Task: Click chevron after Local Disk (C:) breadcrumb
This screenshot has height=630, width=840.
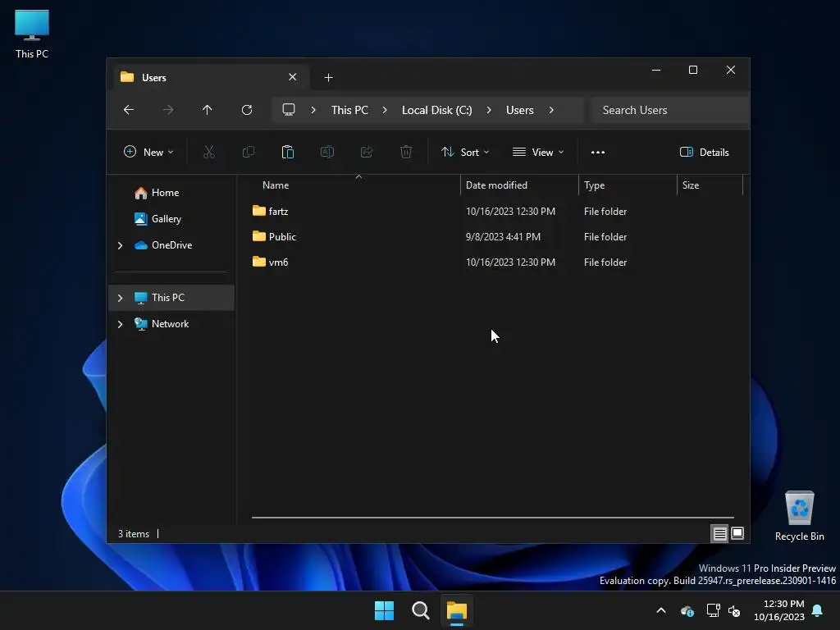Action: tap(489, 110)
